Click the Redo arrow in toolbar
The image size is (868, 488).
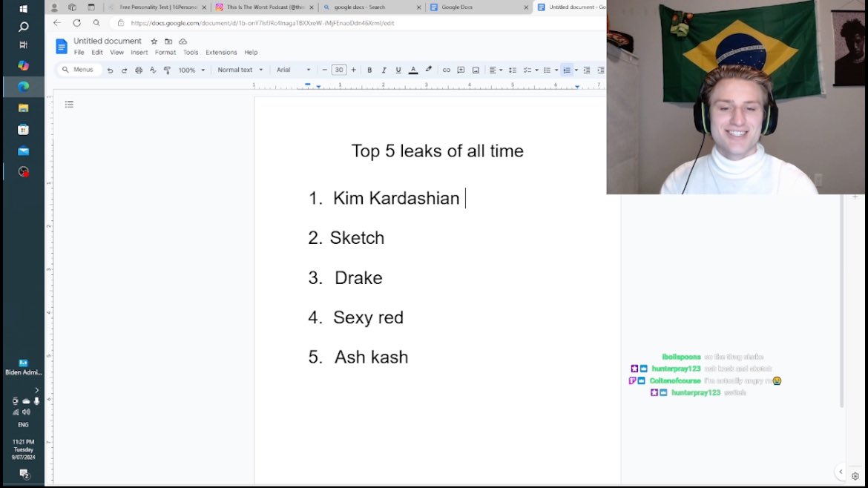[124, 70]
